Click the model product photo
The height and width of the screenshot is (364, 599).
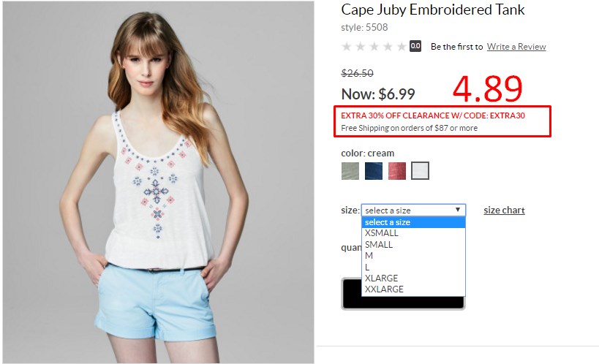click(x=158, y=182)
